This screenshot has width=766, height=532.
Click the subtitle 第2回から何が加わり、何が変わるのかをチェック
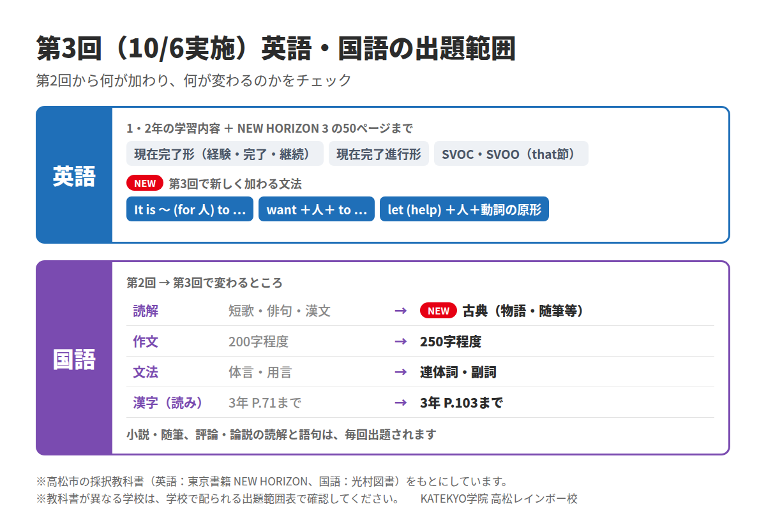click(x=194, y=80)
